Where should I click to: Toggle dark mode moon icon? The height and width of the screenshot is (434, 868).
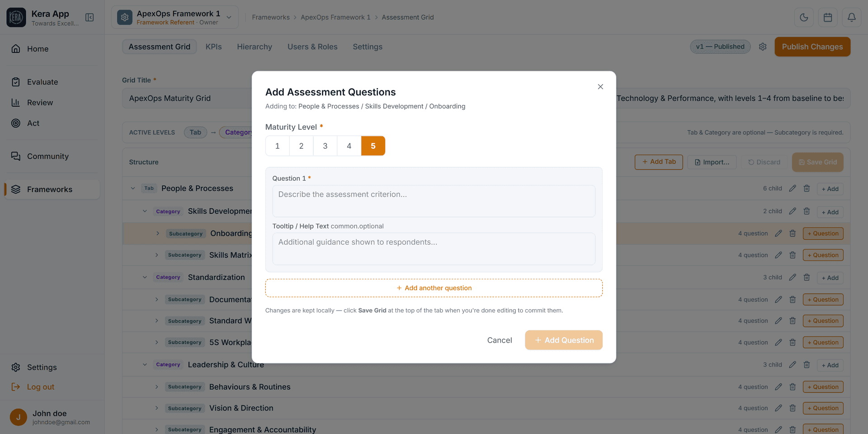[x=804, y=17]
